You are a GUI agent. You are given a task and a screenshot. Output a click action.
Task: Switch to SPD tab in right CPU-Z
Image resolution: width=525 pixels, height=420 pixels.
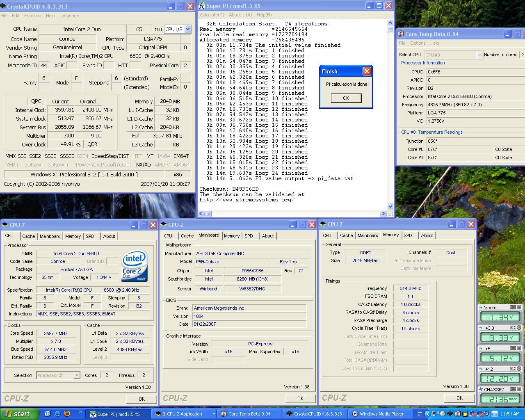(x=408, y=235)
